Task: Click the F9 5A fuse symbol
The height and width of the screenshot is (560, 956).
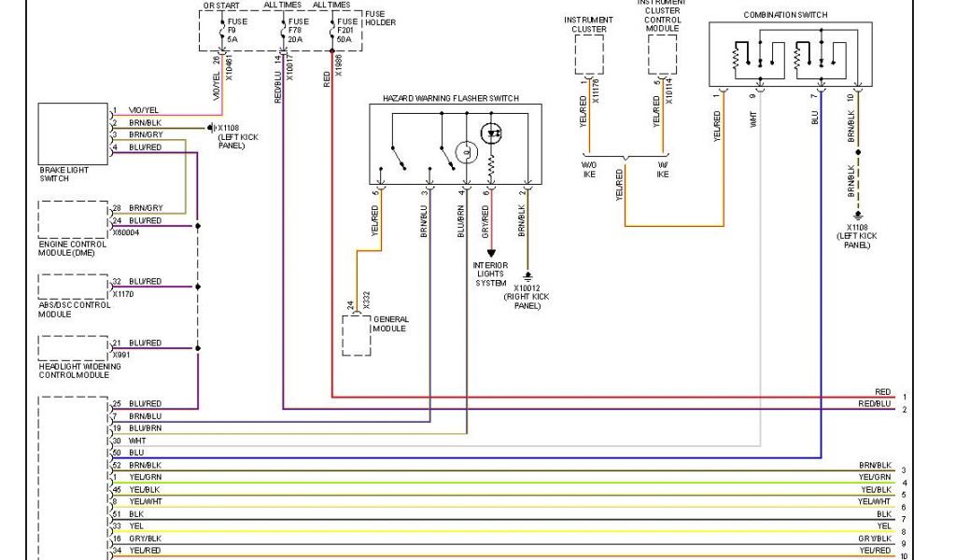Action: pos(220,32)
